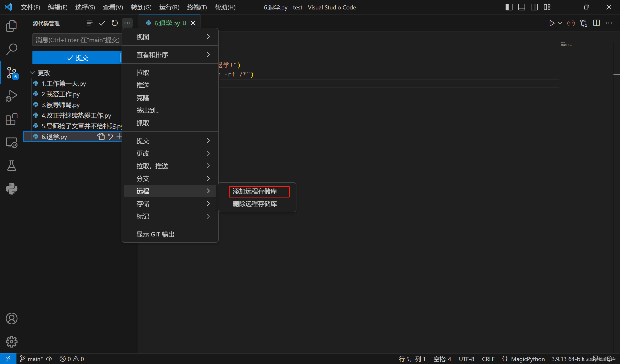
Task: Click errors and warnings count in status bar
Action: (x=72, y=359)
